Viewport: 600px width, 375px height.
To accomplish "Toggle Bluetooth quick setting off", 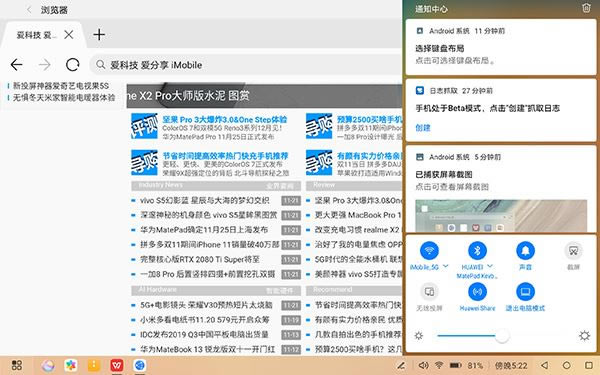I will pos(477,251).
